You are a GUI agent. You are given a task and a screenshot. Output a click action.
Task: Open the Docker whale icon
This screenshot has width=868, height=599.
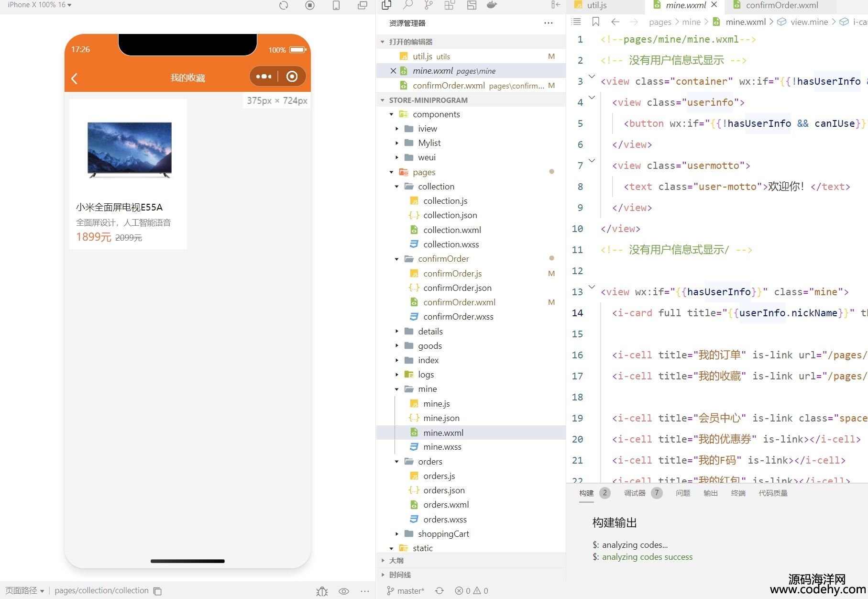click(x=492, y=5)
